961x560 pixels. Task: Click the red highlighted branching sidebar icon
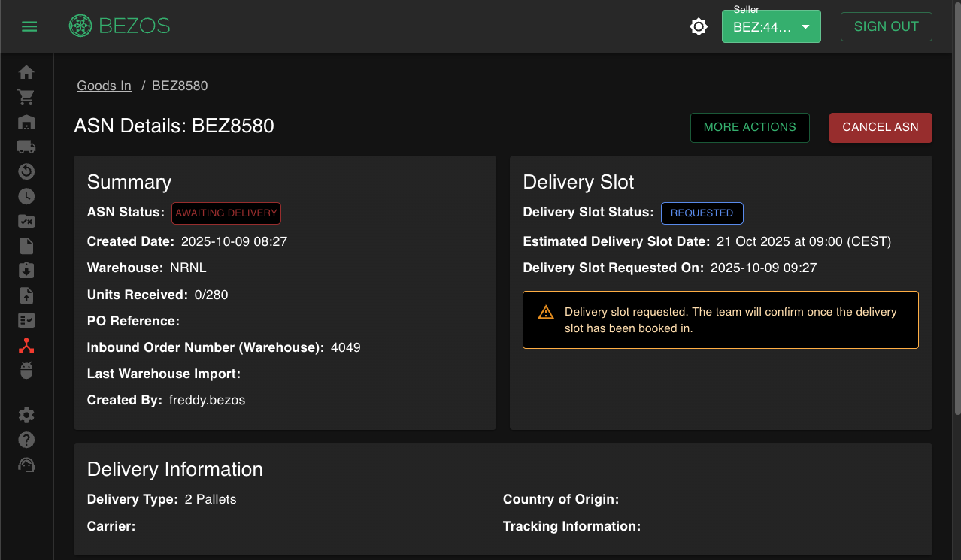click(x=26, y=345)
